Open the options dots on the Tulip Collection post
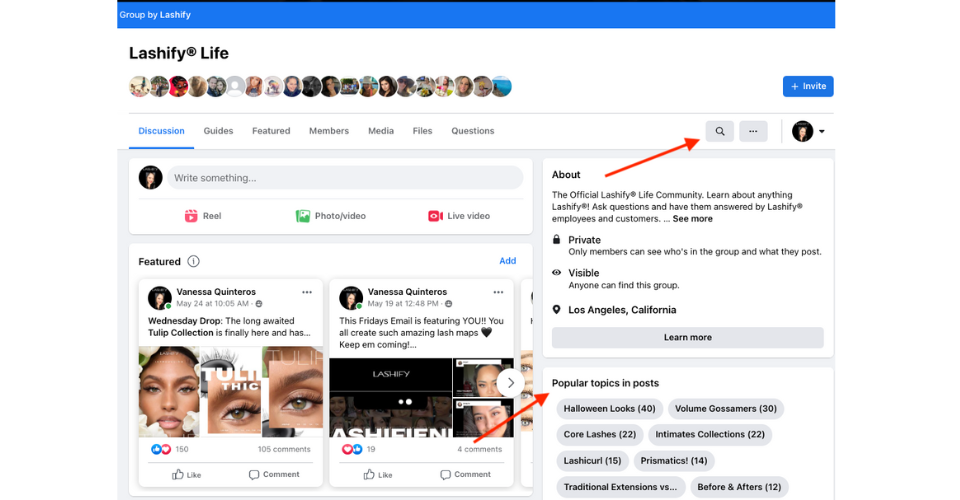This screenshot has width=960, height=500. [x=307, y=292]
